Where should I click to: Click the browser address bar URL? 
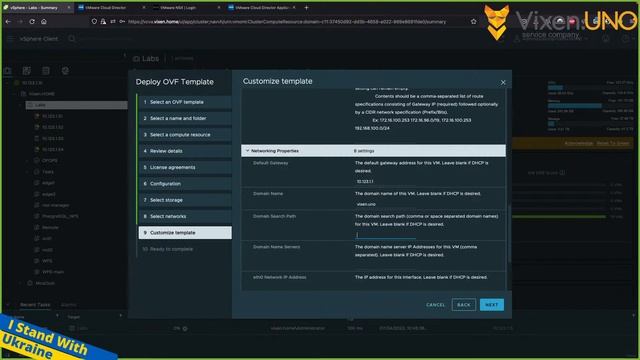[287, 22]
